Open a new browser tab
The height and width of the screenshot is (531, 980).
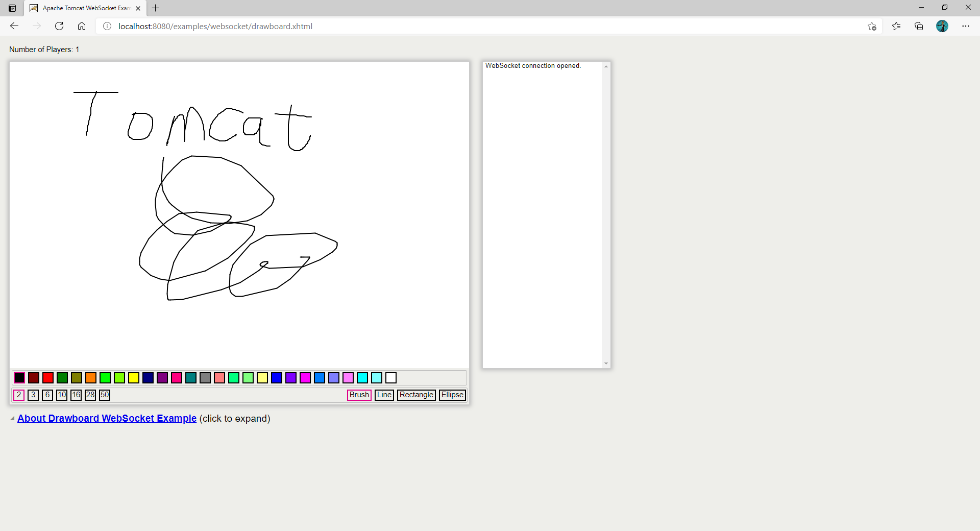[156, 8]
